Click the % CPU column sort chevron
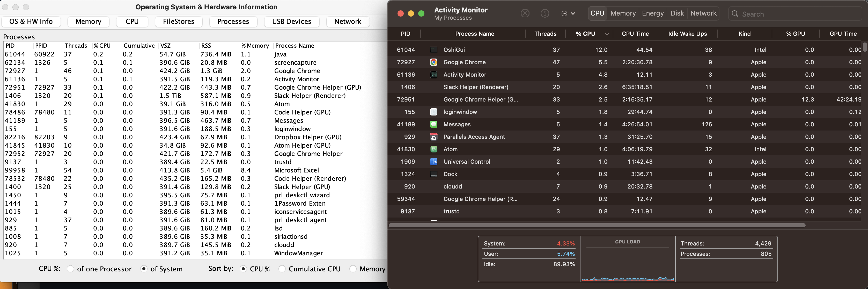 click(x=607, y=34)
